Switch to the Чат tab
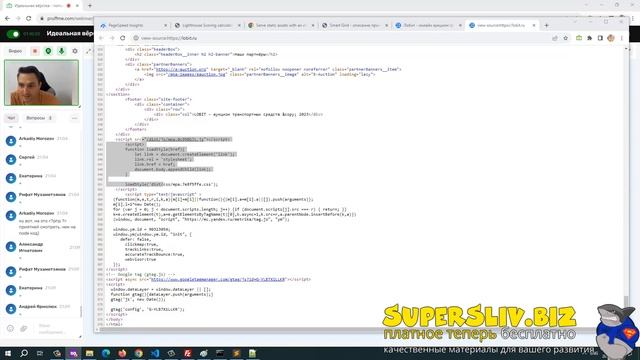 (11, 118)
